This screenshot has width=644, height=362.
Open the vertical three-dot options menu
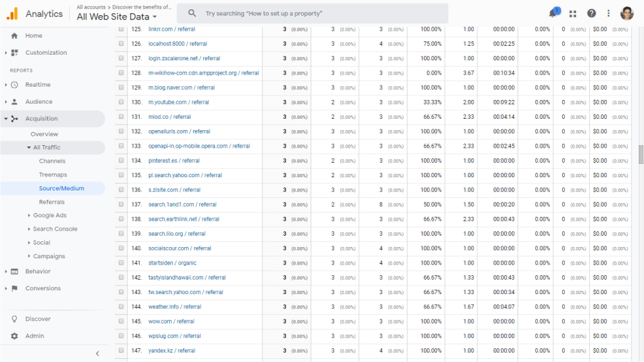pos(608,14)
